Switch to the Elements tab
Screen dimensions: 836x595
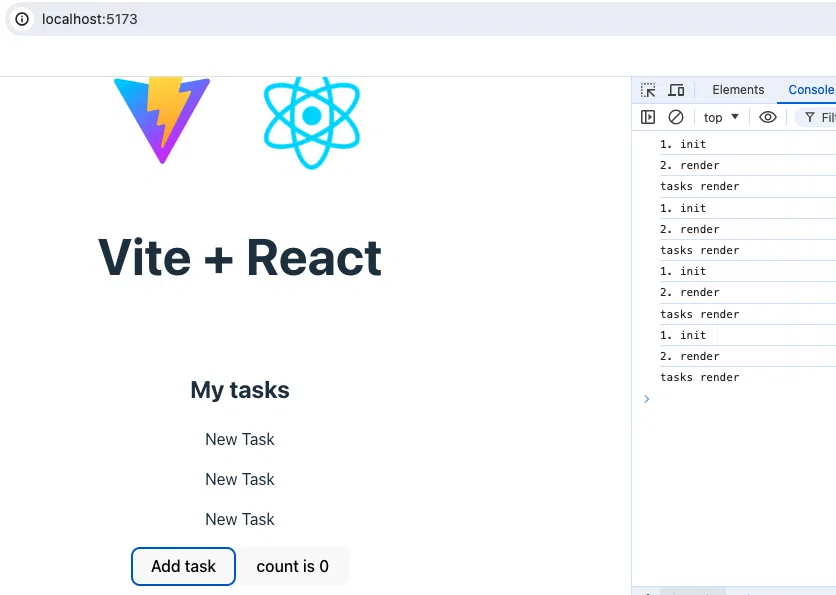tap(738, 90)
